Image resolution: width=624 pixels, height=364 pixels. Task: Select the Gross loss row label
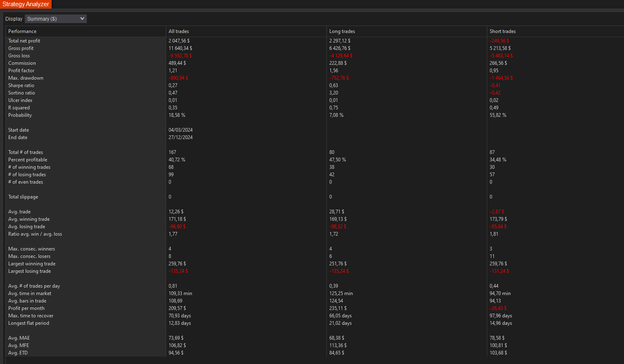point(19,56)
